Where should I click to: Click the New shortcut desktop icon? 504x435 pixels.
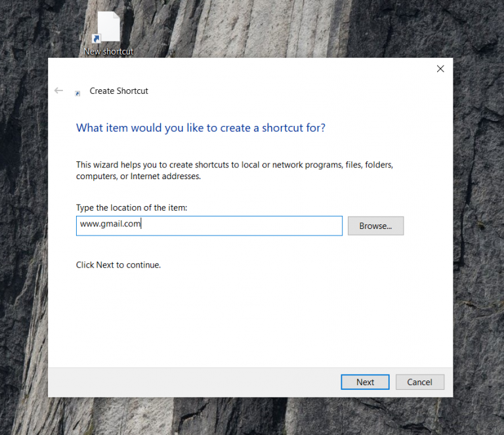click(x=108, y=27)
